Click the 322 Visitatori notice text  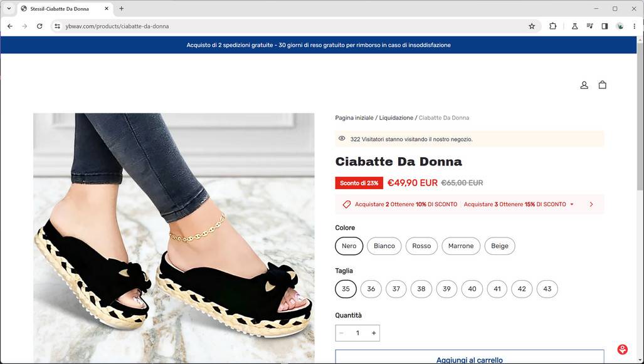pyautogui.click(x=411, y=140)
